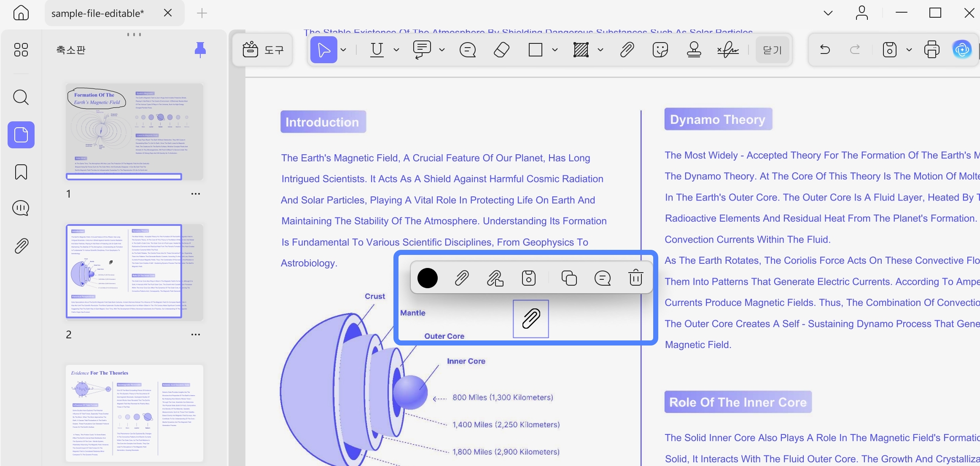Toggle the pin on thumbnail panel
Viewport: 980px width, 466px height.
[200, 50]
